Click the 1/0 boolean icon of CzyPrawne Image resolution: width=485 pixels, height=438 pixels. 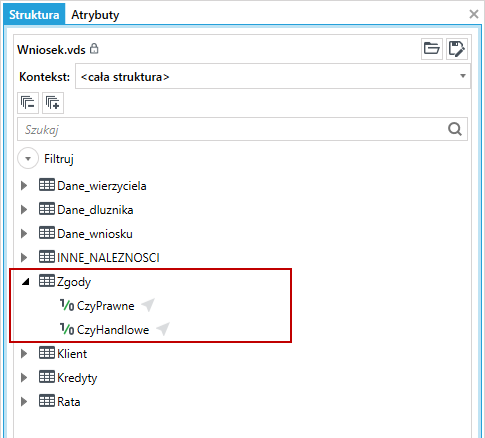[67, 305]
